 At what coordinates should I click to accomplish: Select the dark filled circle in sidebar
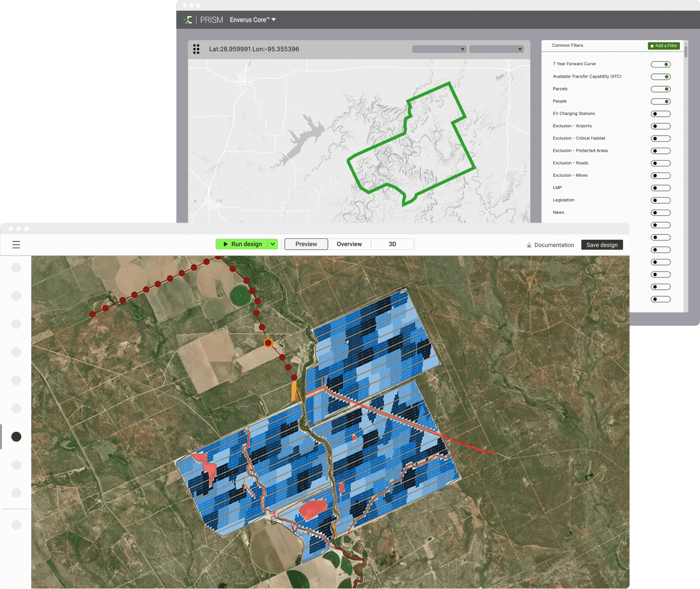[16, 437]
